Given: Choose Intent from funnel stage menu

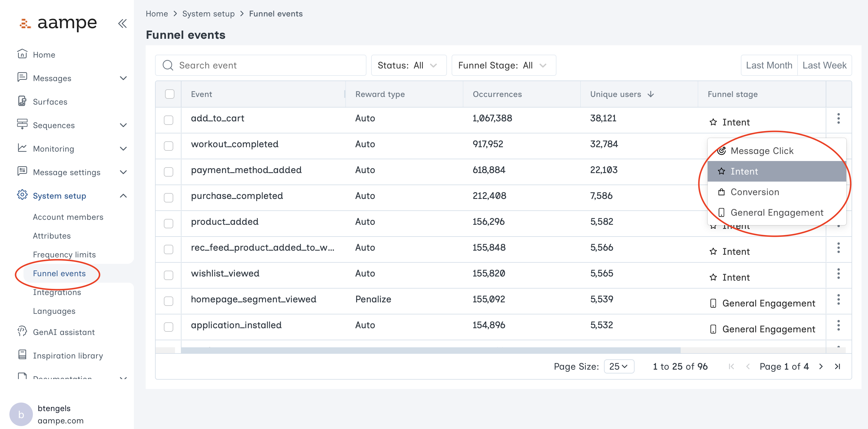Looking at the screenshot, I should [777, 171].
